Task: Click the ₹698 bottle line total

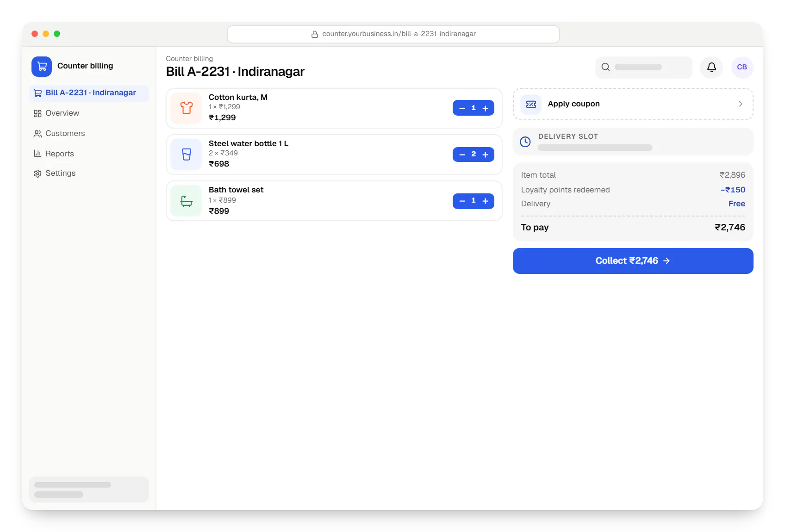Action: [219, 164]
